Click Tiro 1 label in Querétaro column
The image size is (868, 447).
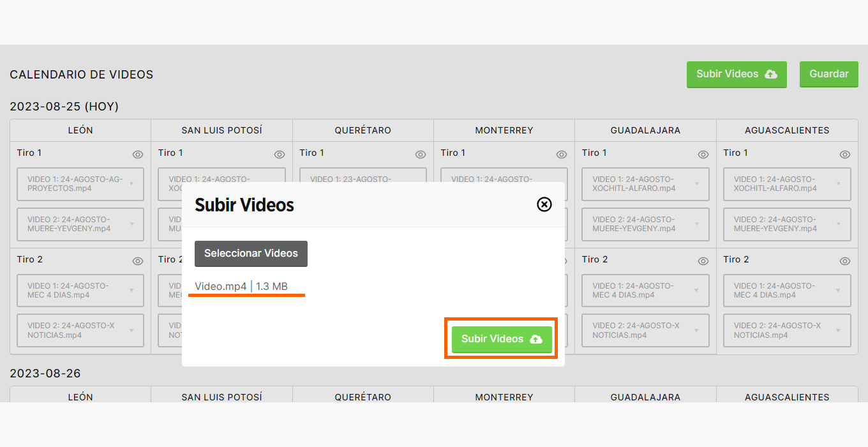pyautogui.click(x=312, y=153)
